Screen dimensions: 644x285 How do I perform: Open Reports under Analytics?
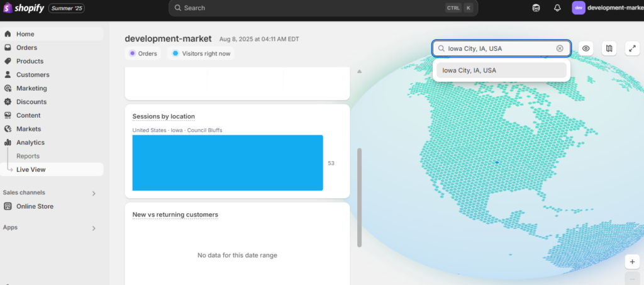pos(28,156)
